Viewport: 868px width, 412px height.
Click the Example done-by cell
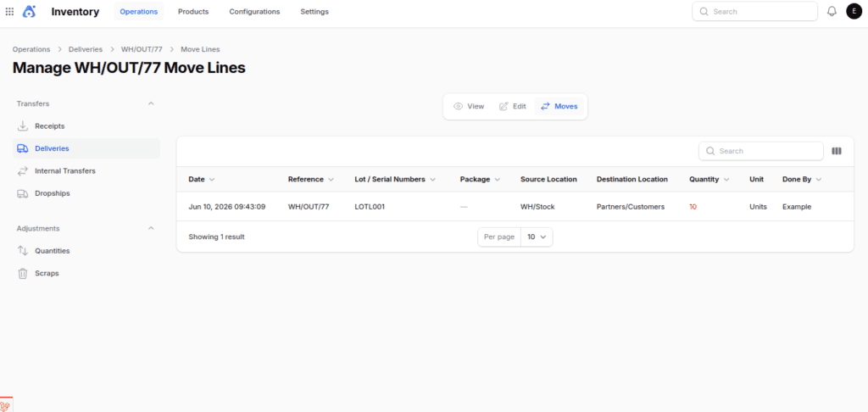(797, 207)
